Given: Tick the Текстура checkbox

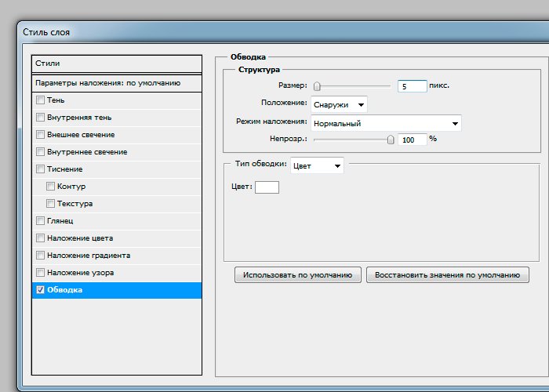Looking at the screenshot, I should (51, 204).
